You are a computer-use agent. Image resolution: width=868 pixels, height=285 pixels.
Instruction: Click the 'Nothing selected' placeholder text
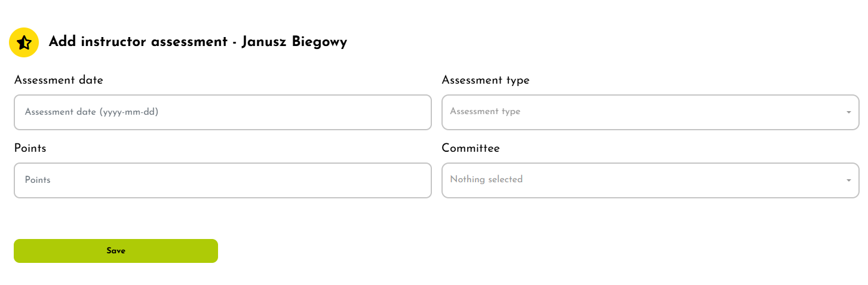486,179
